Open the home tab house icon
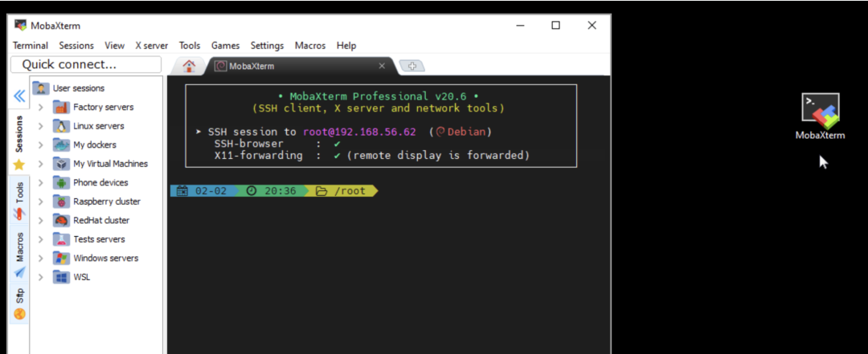 click(x=190, y=66)
